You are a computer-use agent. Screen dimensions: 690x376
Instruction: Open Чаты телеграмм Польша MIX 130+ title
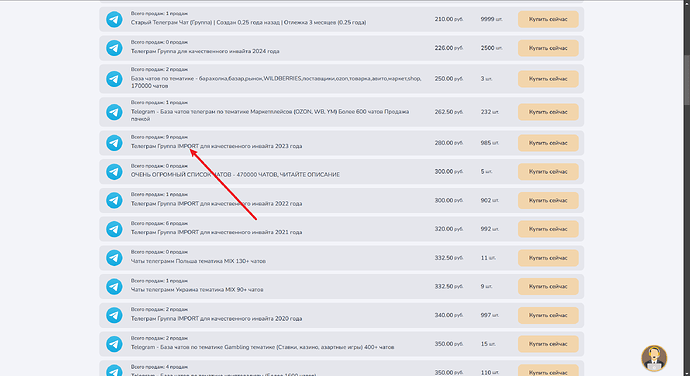[x=198, y=261]
